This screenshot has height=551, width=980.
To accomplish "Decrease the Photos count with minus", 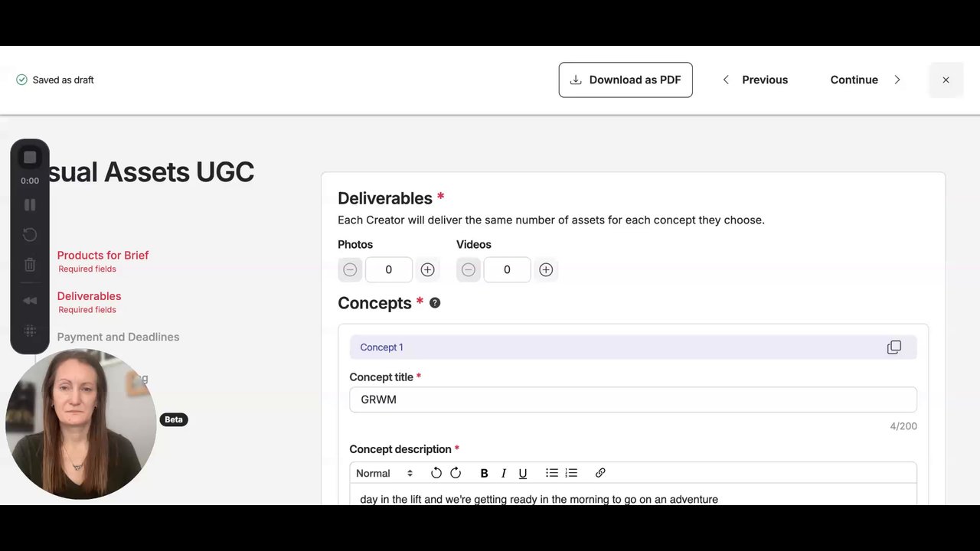I will (350, 269).
